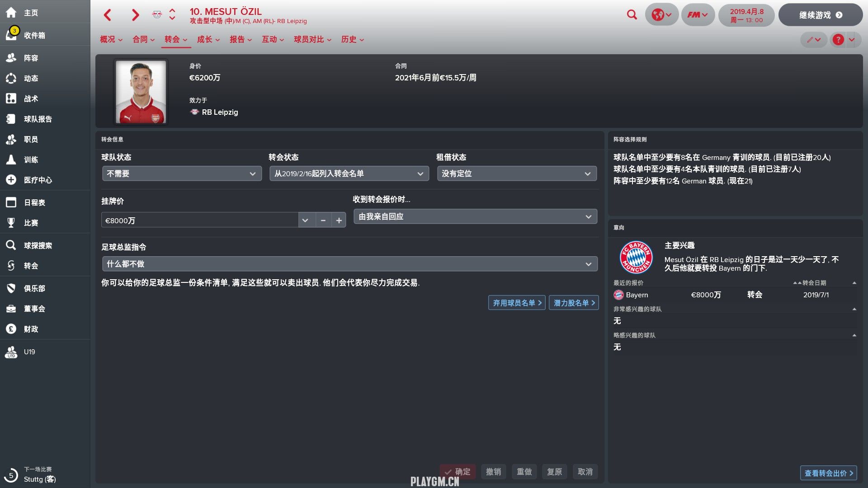Open the 动态 dynamics icon
The width and height of the screenshot is (868, 488).
tap(11, 78)
